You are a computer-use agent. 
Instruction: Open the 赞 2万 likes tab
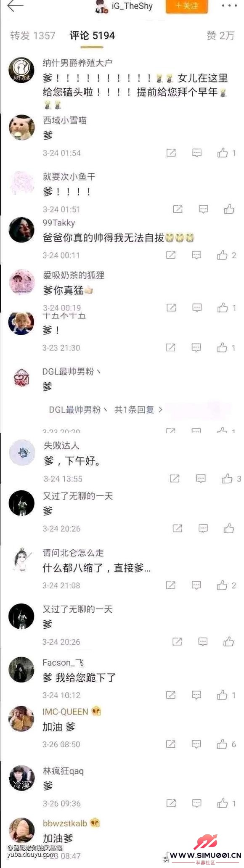220,36
